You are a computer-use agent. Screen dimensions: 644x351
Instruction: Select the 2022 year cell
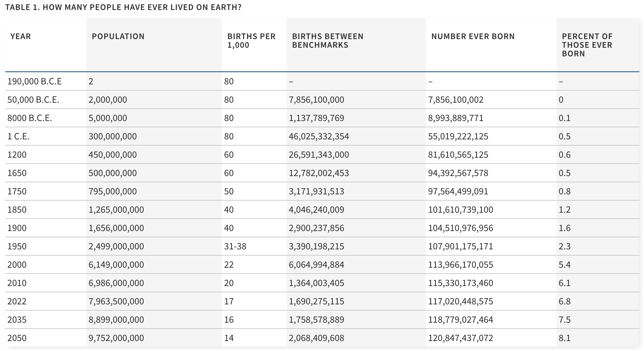click(x=17, y=301)
